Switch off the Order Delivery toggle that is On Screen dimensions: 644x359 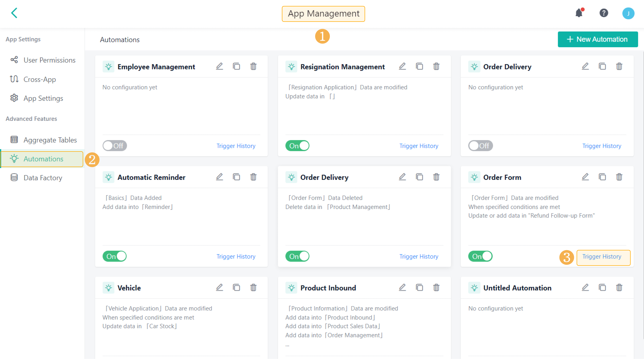pyautogui.click(x=297, y=256)
